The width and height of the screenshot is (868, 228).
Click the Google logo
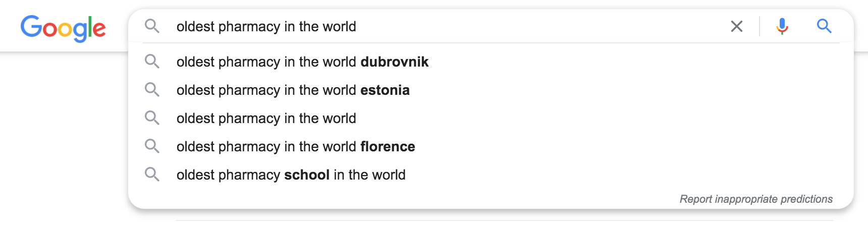[x=63, y=28]
